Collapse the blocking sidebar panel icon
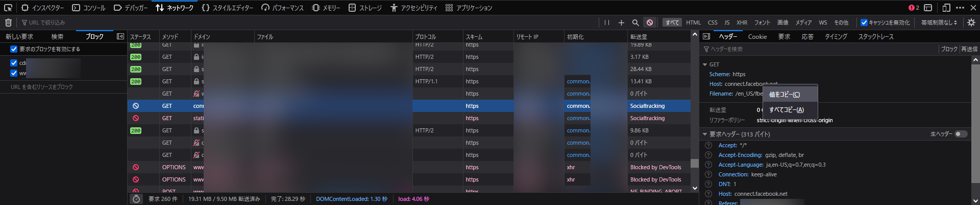980x205 pixels. point(120,36)
